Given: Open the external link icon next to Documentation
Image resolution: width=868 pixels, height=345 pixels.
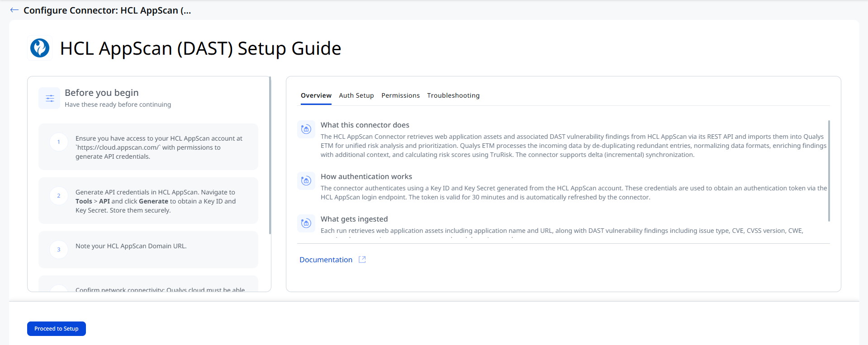Looking at the screenshot, I should click(x=362, y=260).
